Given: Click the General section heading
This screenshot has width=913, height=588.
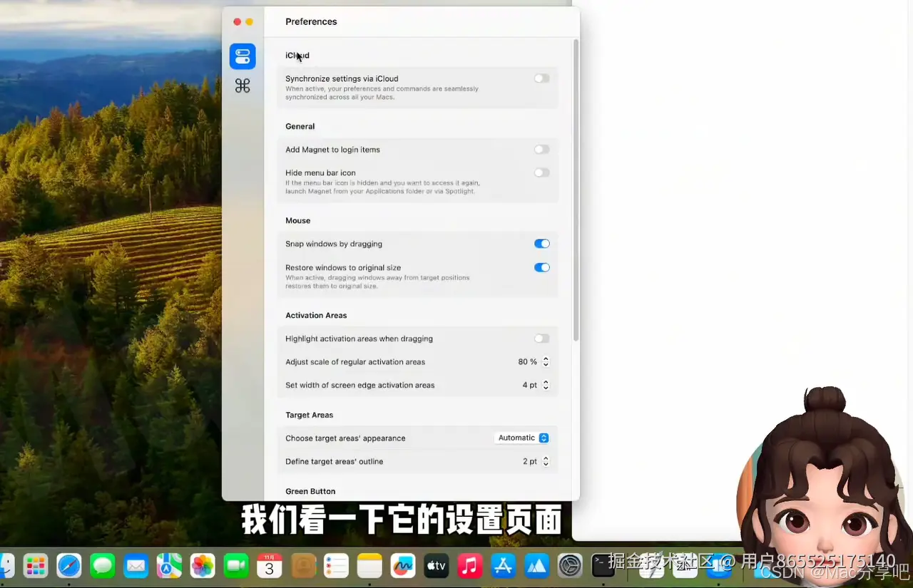Looking at the screenshot, I should [x=300, y=126].
